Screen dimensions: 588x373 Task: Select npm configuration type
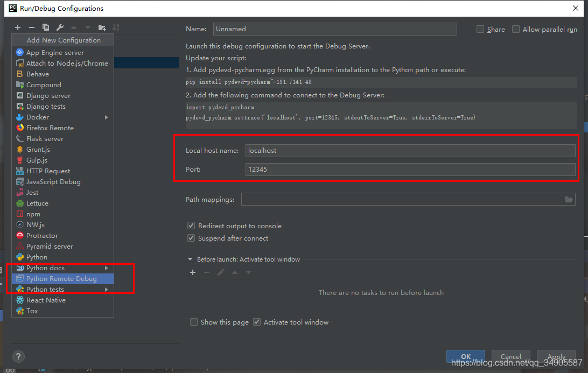(x=62, y=214)
